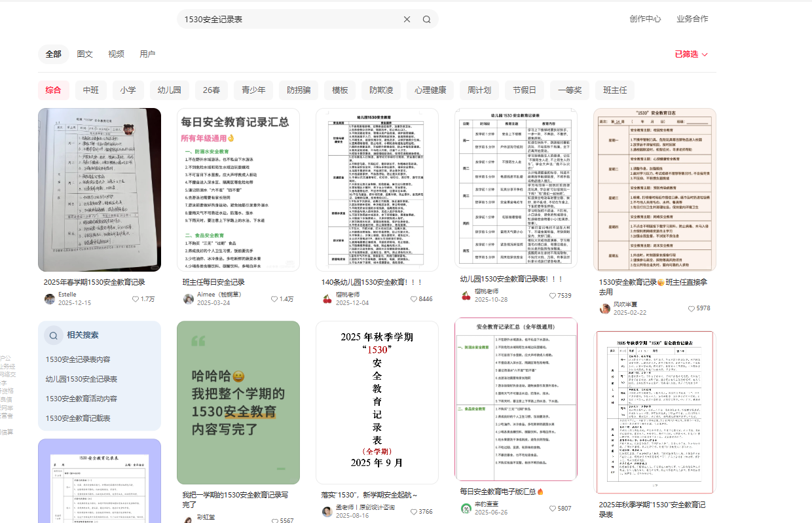The height and width of the screenshot is (523, 812).
Task: Expand the 已筛选 filter dropdown
Action: pos(692,54)
